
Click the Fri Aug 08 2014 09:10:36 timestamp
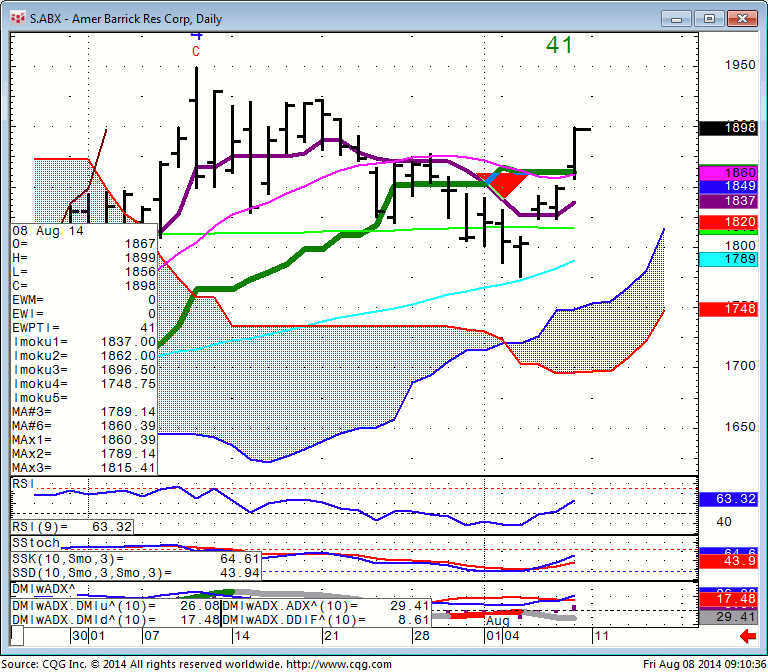pos(704,664)
